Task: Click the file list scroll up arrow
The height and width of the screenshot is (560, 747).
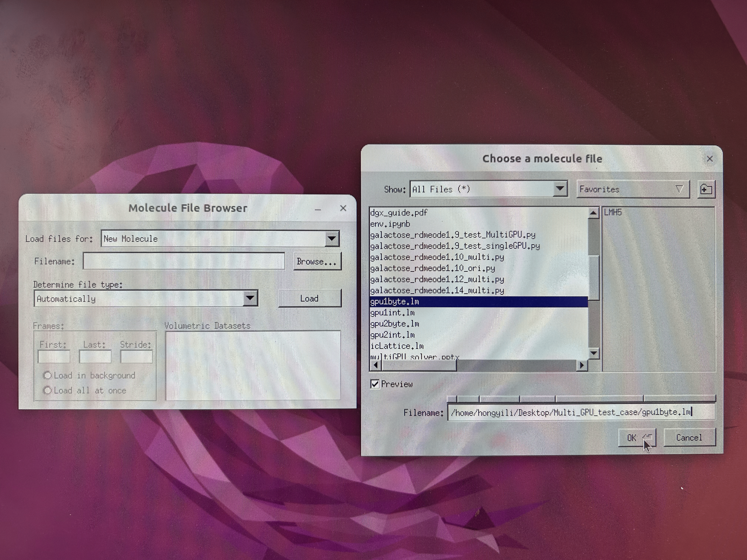Action: coord(593,213)
